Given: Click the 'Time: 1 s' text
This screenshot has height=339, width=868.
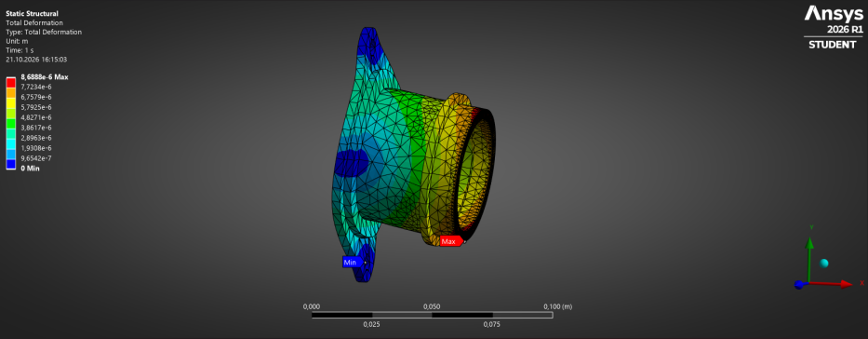Looking at the screenshot, I should coord(20,50).
